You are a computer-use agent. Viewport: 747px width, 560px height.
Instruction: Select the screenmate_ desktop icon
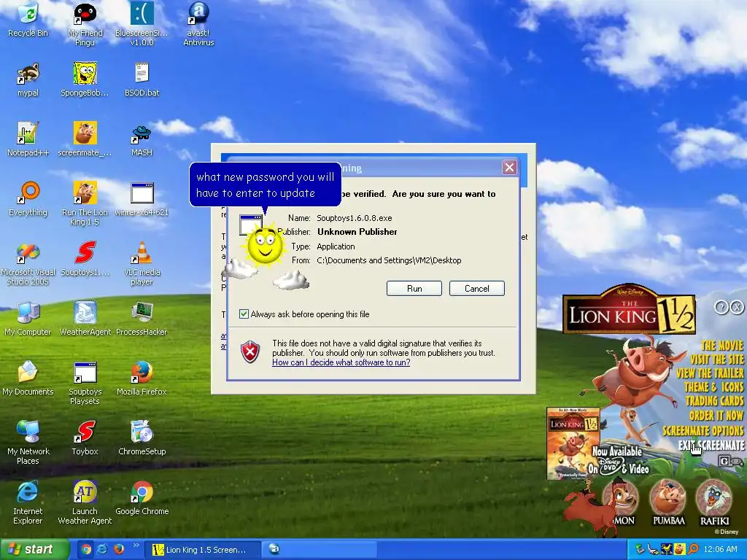click(x=85, y=139)
